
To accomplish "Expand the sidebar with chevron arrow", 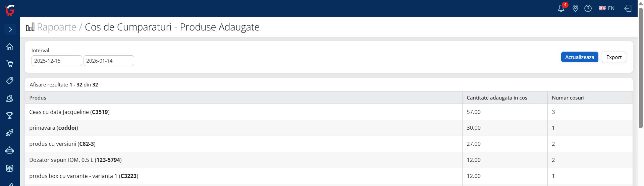I will click(x=10, y=29).
